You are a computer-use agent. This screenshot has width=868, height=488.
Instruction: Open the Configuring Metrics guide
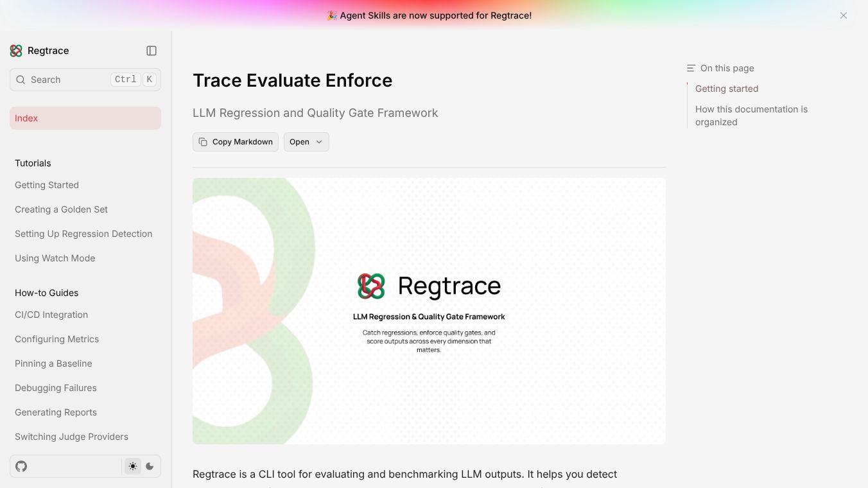(57, 339)
